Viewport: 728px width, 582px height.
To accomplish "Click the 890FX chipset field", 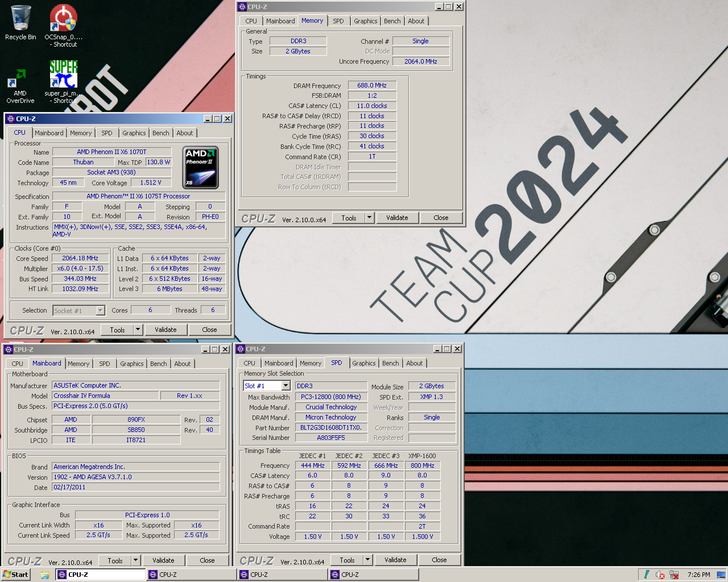I will click(x=136, y=419).
